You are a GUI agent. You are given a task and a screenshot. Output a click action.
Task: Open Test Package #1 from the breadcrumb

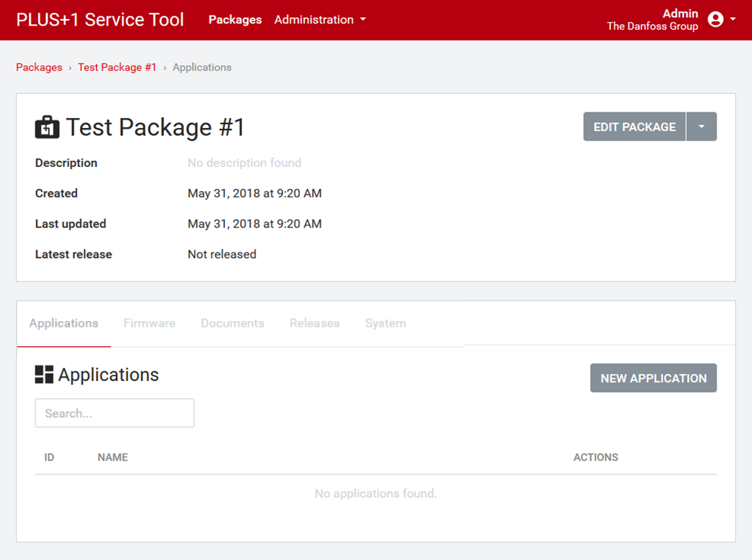(117, 67)
